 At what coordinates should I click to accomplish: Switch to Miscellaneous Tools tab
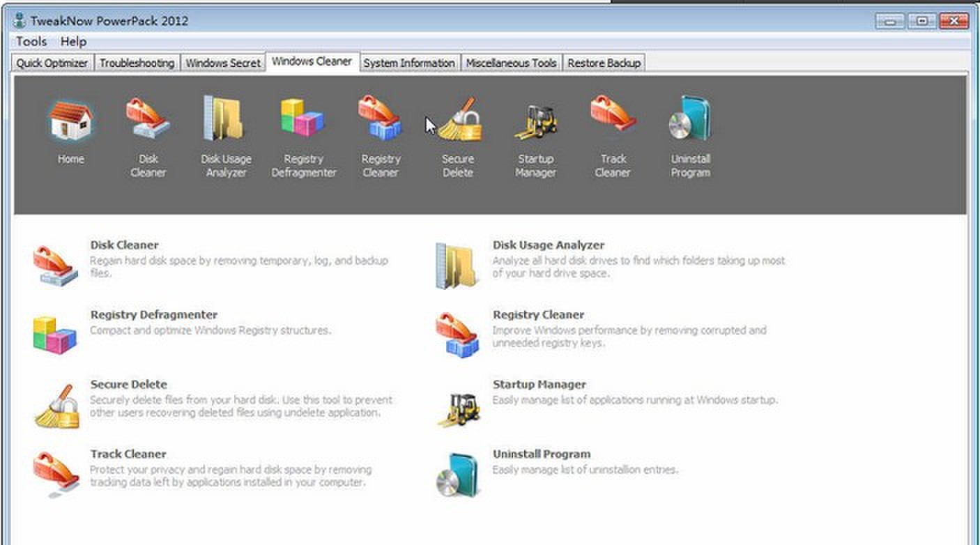(512, 63)
